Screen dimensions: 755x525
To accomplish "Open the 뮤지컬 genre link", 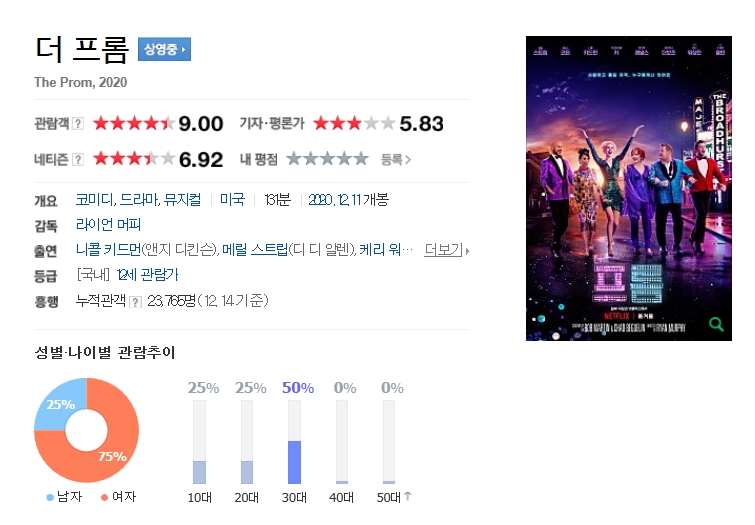I will coord(182,199).
